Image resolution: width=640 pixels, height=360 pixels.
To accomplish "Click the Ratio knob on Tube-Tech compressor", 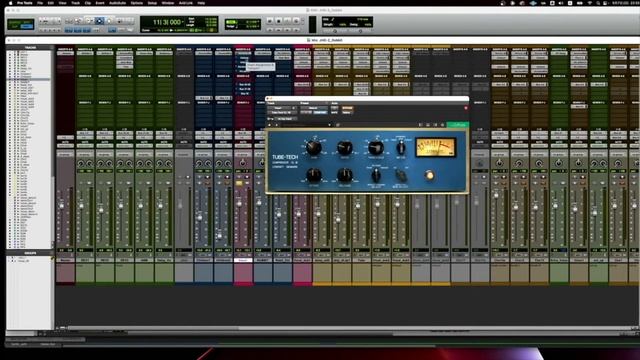I will [x=344, y=147].
